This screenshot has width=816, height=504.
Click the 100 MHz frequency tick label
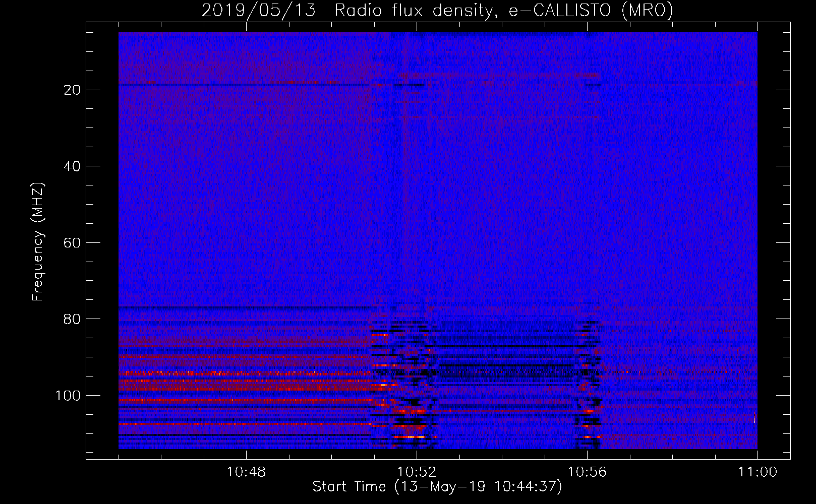(x=68, y=396)
